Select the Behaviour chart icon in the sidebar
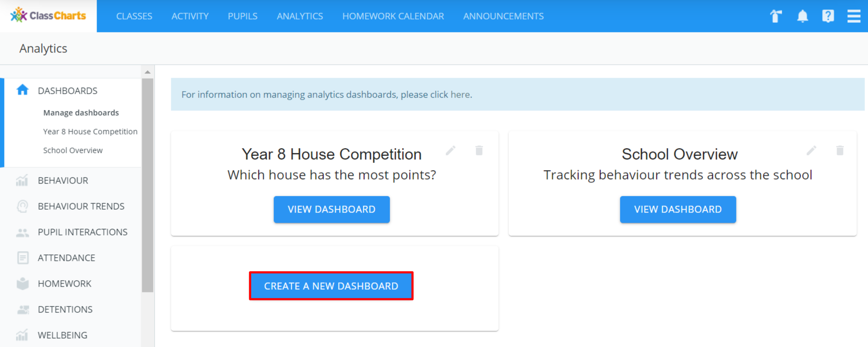The width and height of the screenshot is (868, 347). point(22,180)
